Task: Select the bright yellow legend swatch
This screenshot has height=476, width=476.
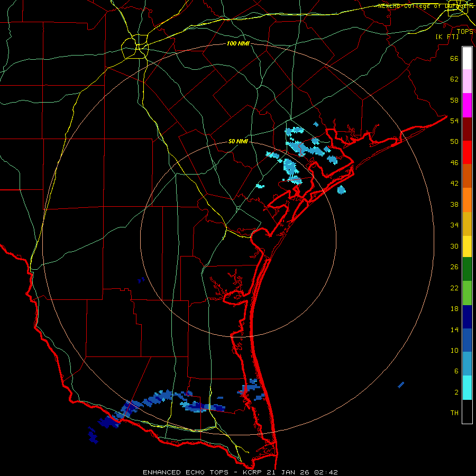Action: (467, 246)
